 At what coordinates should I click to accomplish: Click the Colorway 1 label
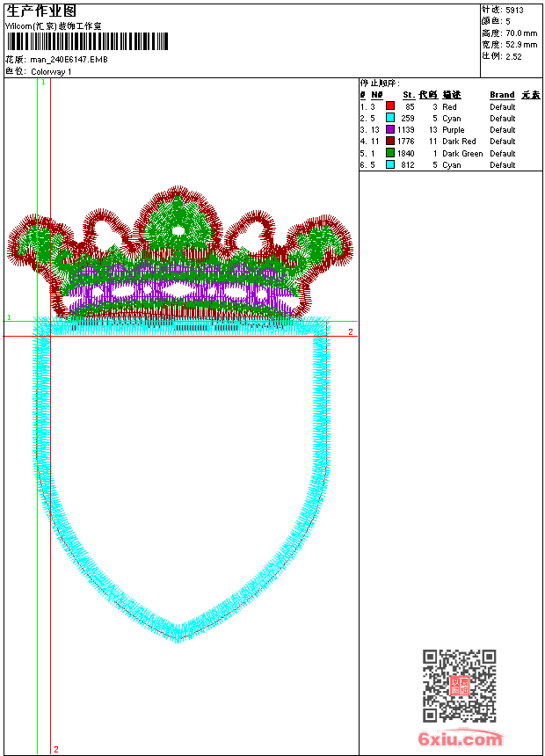tap(52, 71)
